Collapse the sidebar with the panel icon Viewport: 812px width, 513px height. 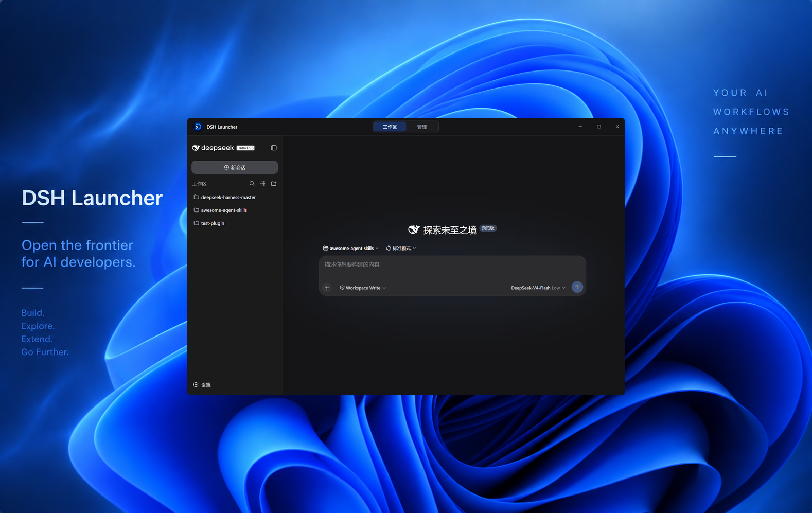(274, 148)
